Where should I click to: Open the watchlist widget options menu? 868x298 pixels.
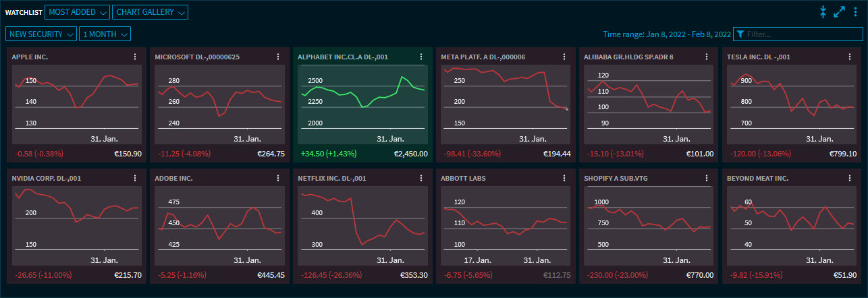click(x=856, y=11)
